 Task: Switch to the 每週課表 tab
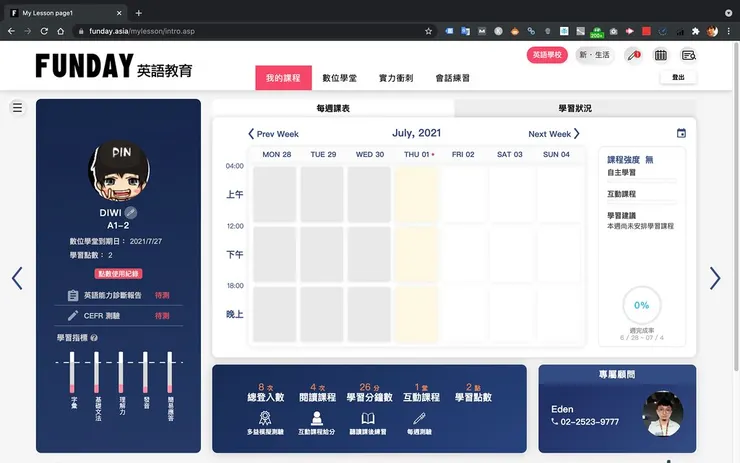tap(333, 108)
